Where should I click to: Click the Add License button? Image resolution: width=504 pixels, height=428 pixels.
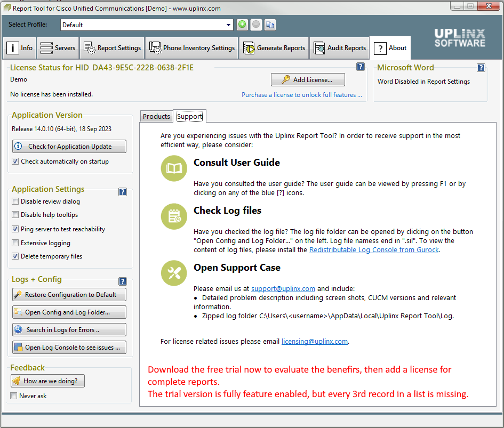click(x=308, y=80)
